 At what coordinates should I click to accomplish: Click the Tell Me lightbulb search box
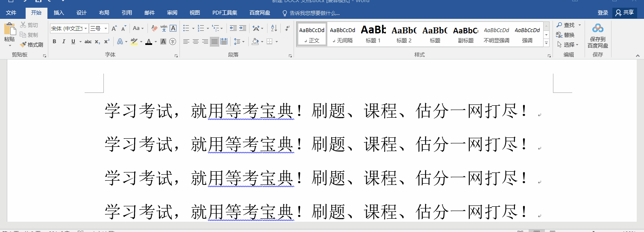click(311, 13)
